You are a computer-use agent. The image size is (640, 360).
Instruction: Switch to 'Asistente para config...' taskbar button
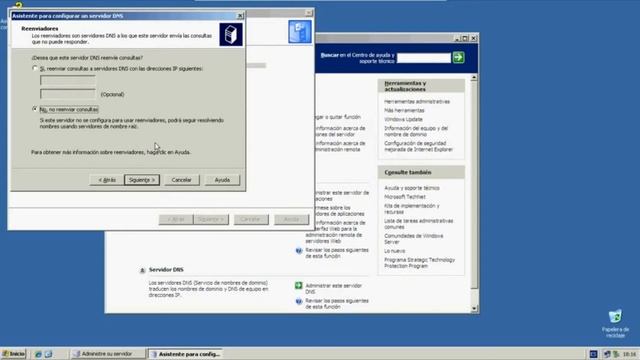(186, 354)
